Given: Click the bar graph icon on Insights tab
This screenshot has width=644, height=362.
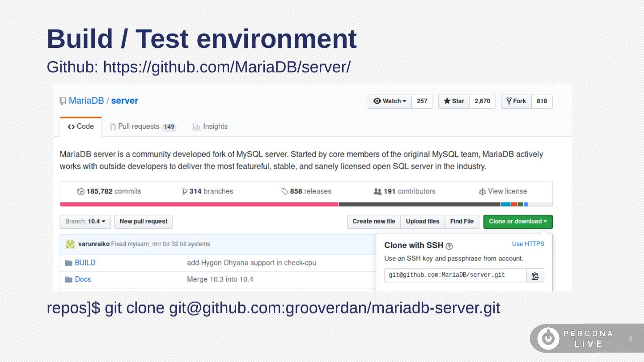Looking at the screenshot, I should click(196, 127).
